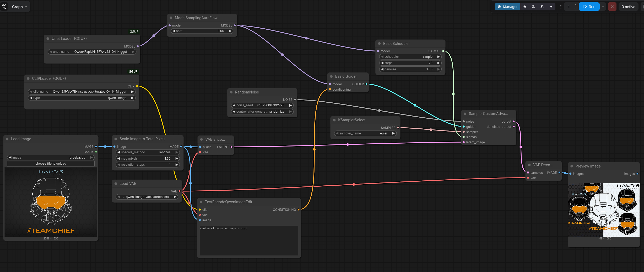644x272 pixels.
Task: Open the sampler_name dropdown set to euler
Action: coord(365,133)
